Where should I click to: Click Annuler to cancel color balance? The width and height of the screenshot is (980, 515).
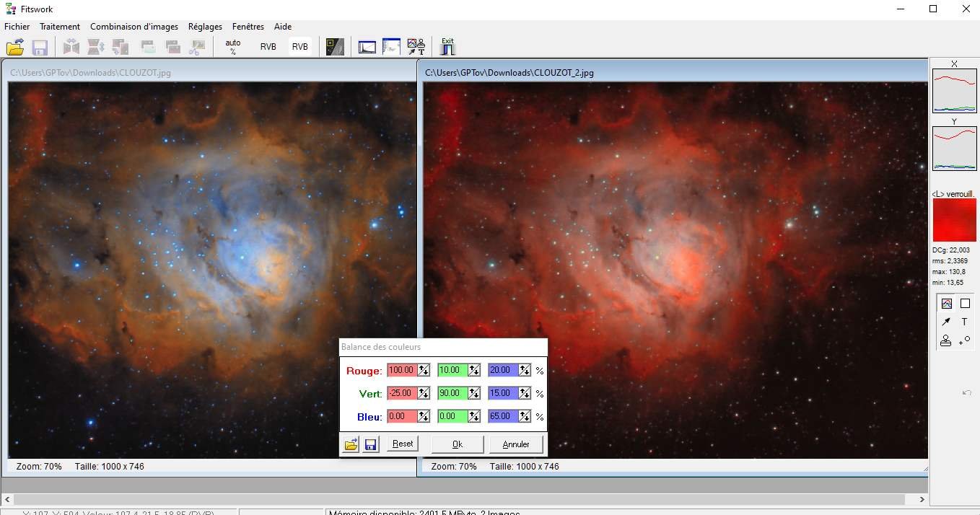pyautogui.click(x=516, y=444)
